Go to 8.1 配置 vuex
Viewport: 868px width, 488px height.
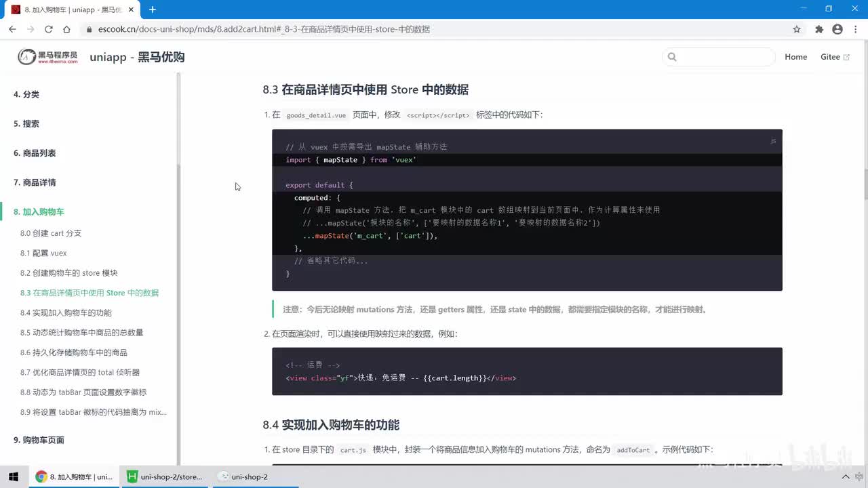(43, 253)
